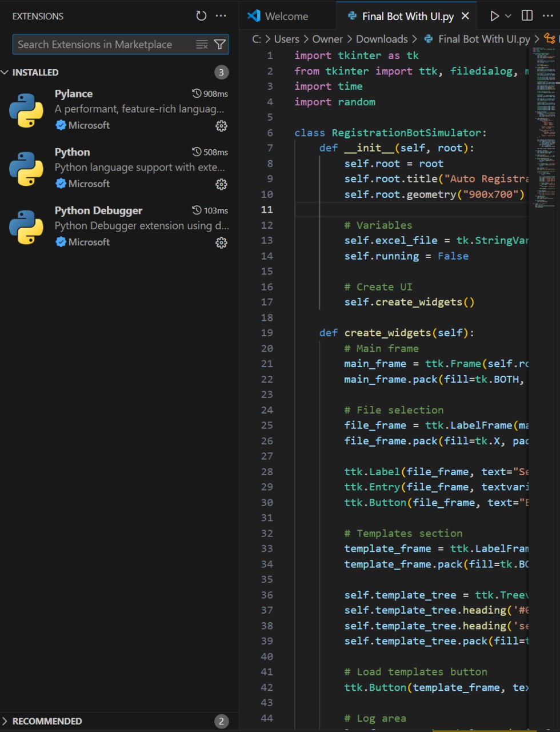The height and width of the screenshot is (732, 560).
Task: Click the Search Extensions in Marketplace field
Action: click(x=103, y=45)
